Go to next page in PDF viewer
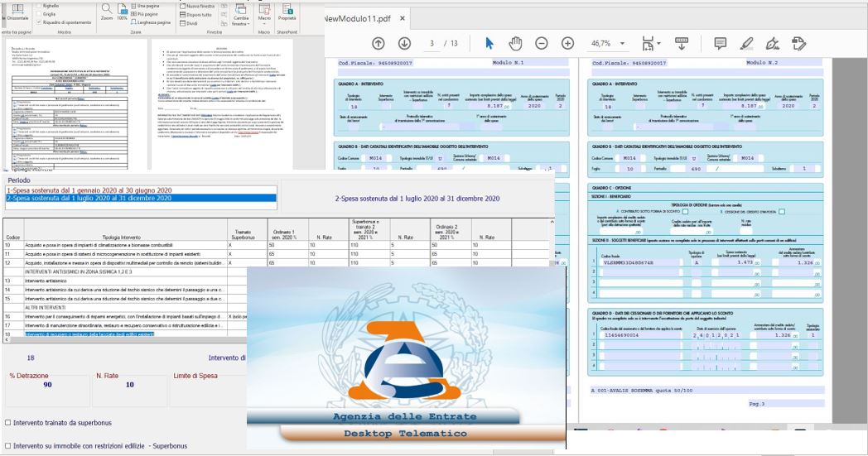The width and height of the screenshot is (868, 456). [x=405, y=43]
